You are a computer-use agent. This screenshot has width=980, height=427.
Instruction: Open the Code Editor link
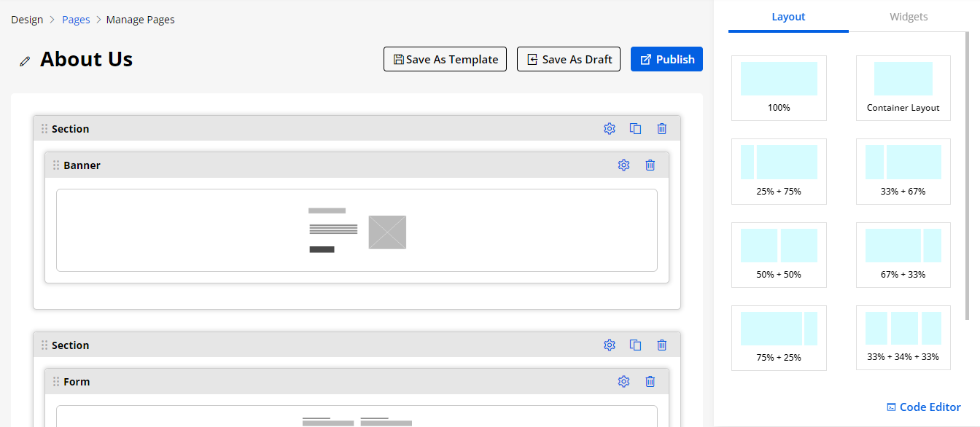point(923,407)
